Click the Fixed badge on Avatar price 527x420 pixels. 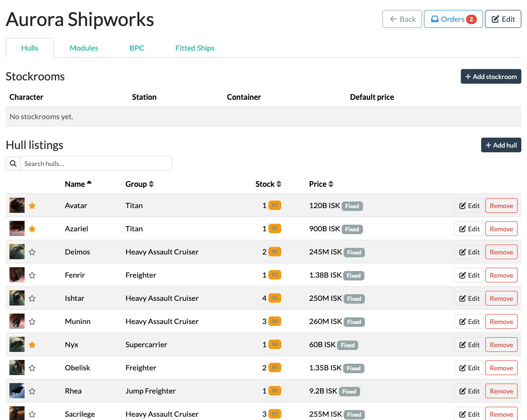click(352, 206)
